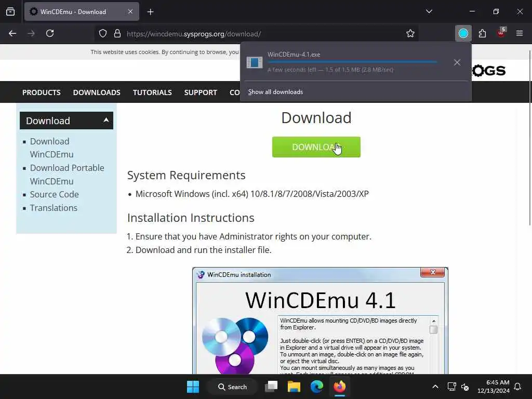Open a new tab with plus button

click(x=150, y=12)
